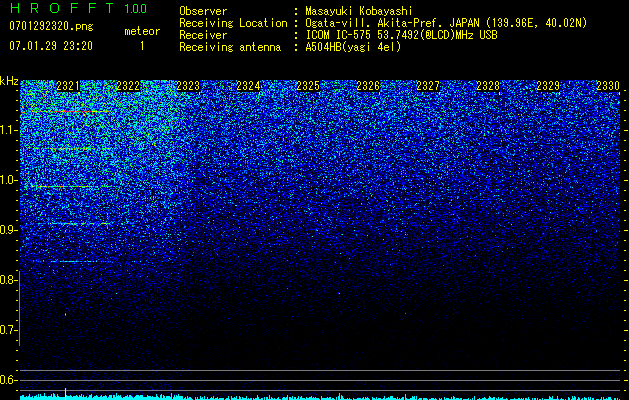629x400 pixels.
Task: Click the version number 1.0.0
Action: pos(135,8)
